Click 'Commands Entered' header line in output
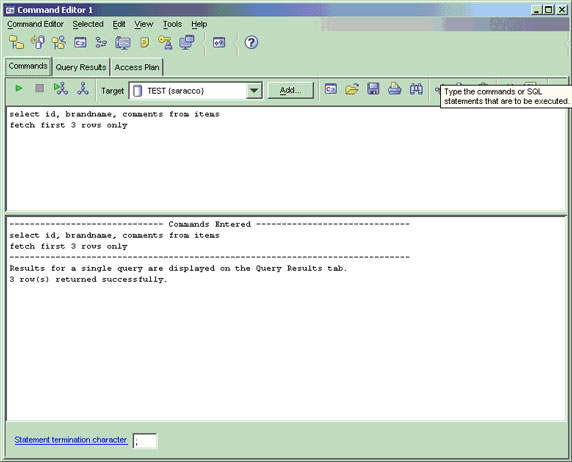The image size is (572, 462). coord(209,224)
